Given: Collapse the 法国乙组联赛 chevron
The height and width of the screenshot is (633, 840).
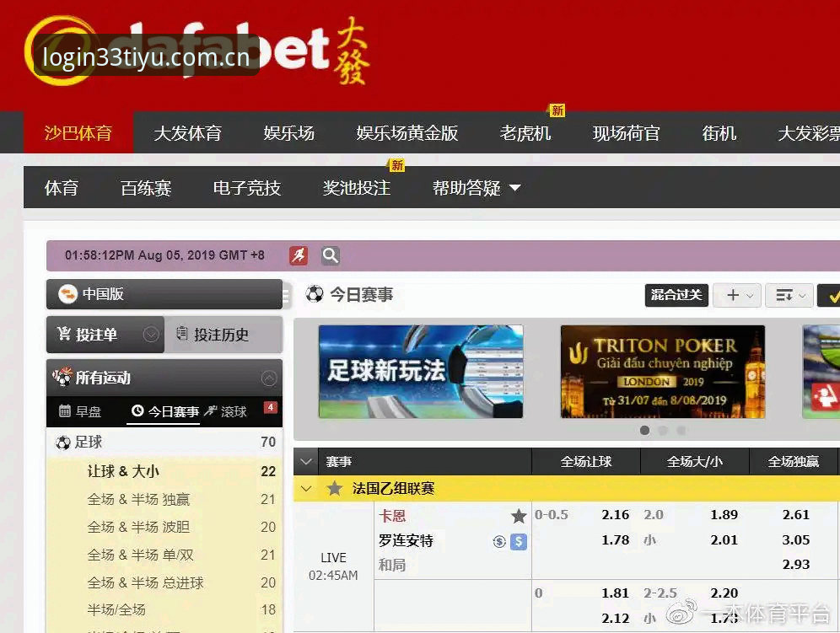Looking at the screenshot, I should coord(306,488).
